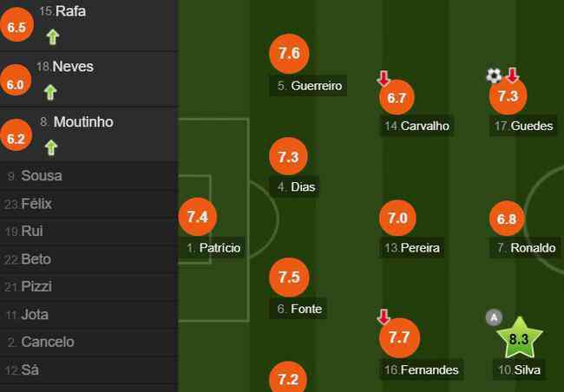Click the red substitution arrow above Guedes

pyautogui.click(x=513, y=75)
